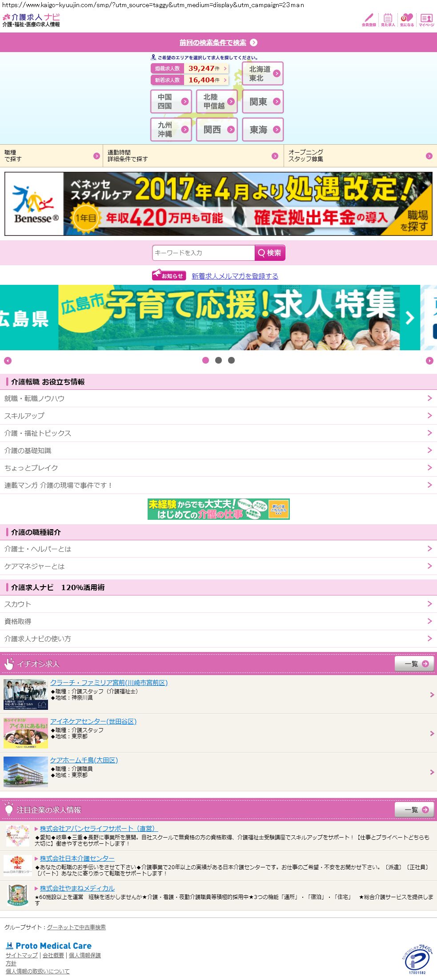Expand 介護士・ヘルパーとは row
The height and width of the screenshot is (980, 437).
click(x=218, y=549)
